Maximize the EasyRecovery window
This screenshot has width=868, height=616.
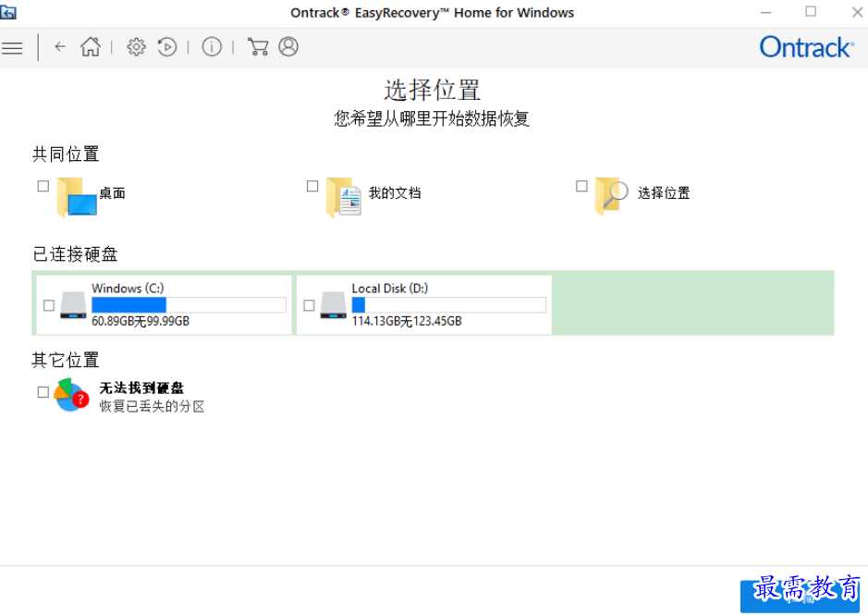[811, 12]
